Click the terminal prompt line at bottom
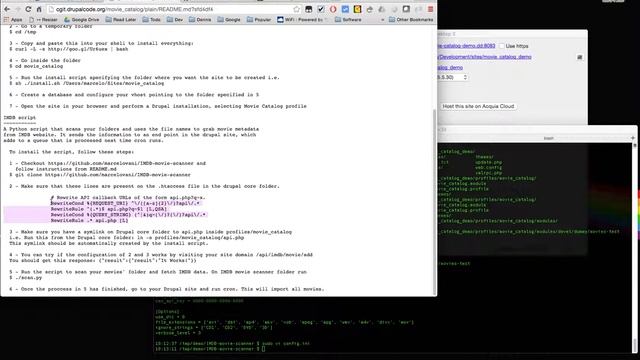The height and width of the screenshot is (360, 640). [x=210, y=349]
